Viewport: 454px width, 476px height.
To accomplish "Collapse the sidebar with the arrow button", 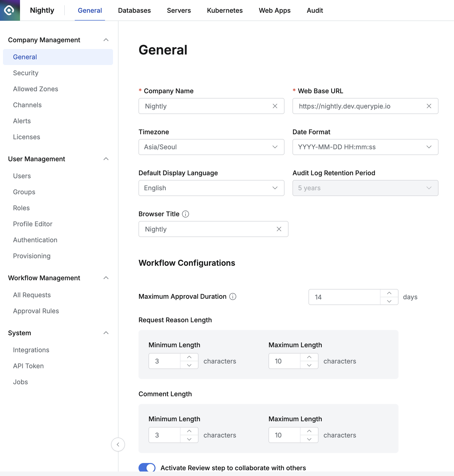I will pos(118,444).
